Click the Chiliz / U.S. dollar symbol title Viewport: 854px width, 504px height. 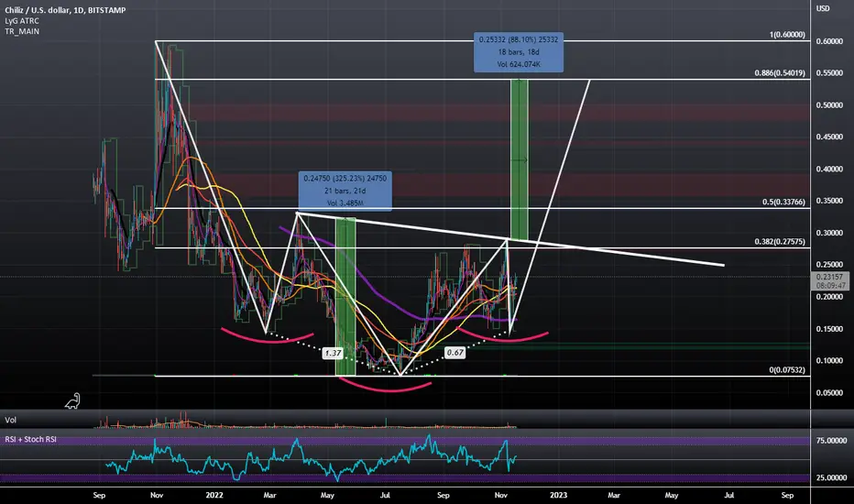pyautogui.click(x=65, y=10)
